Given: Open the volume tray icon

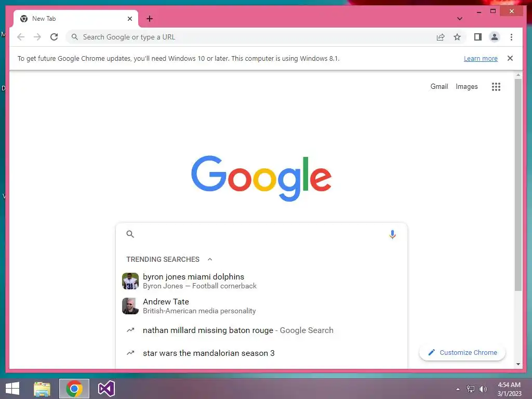Looking at the screenshot, I should pyautogui.click(x=483, y=389).
